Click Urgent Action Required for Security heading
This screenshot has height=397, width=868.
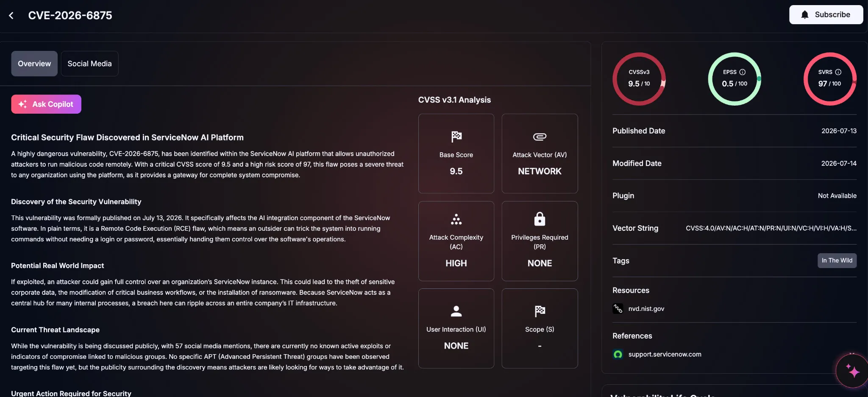[x=71, y=393]
